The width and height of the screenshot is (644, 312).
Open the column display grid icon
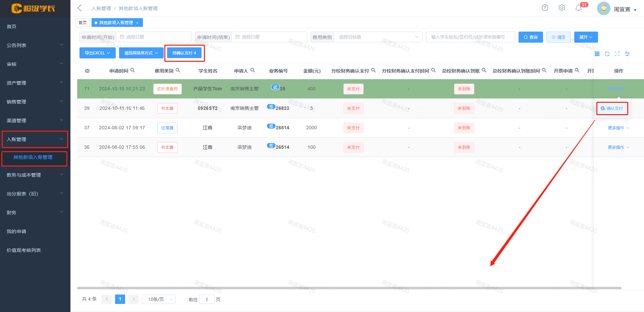tap(597, 54)
